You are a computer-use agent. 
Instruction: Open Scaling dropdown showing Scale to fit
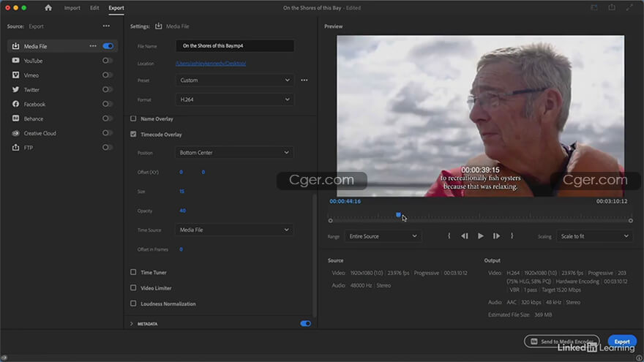(594, 236)
